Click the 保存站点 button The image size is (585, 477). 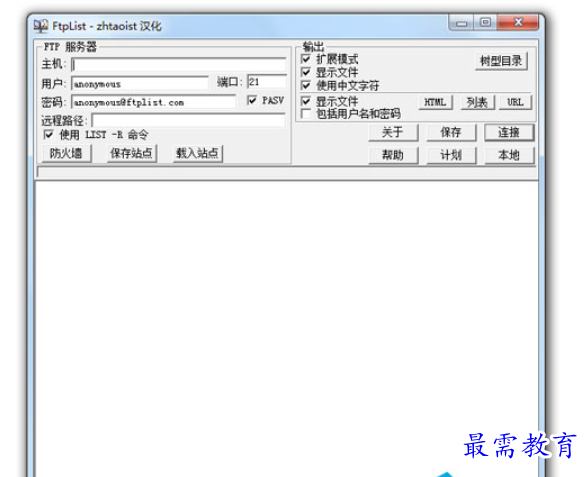click(131, 153)
